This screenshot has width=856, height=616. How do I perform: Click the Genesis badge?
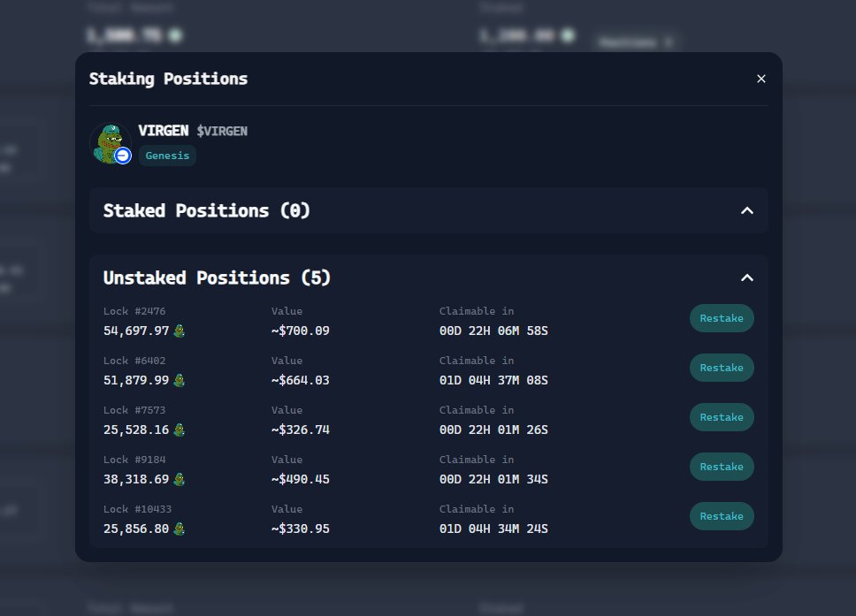tap(167, 156)
